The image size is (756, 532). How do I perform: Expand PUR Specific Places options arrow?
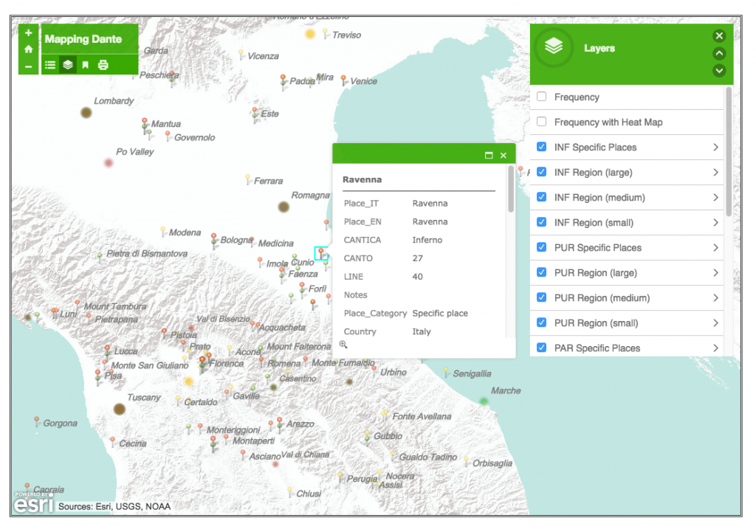[715, 248]
